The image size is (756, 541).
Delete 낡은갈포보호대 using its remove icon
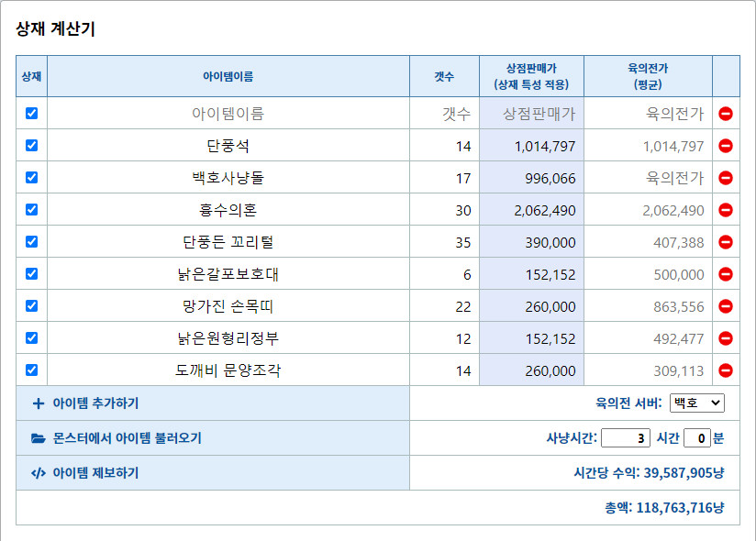click(726, 273)
